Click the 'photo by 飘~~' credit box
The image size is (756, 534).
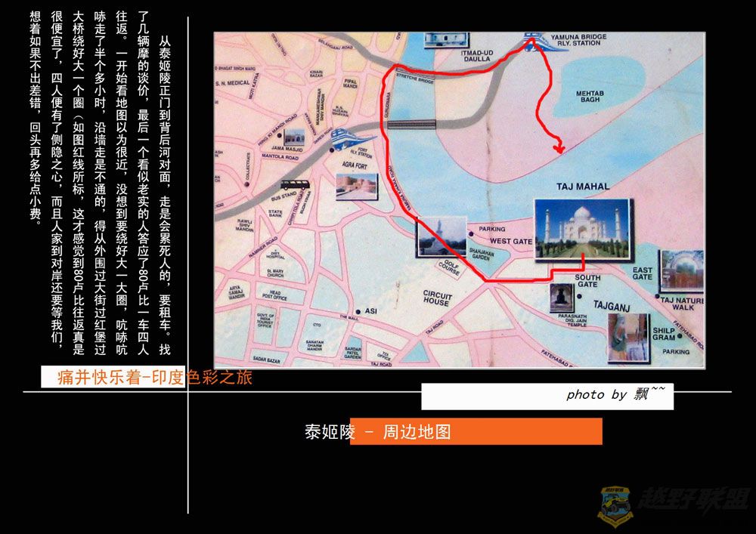[x=547, y=396]
